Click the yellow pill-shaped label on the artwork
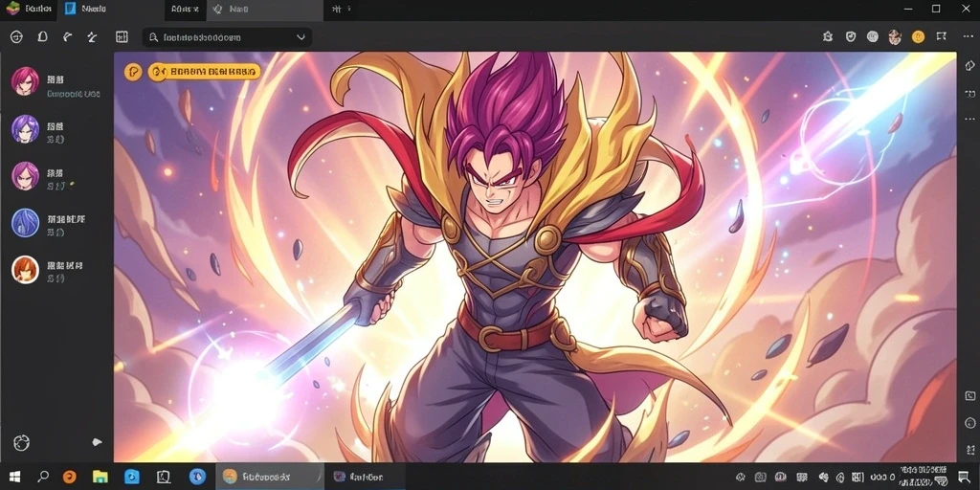The image size is (980, 490). point(204,72)
